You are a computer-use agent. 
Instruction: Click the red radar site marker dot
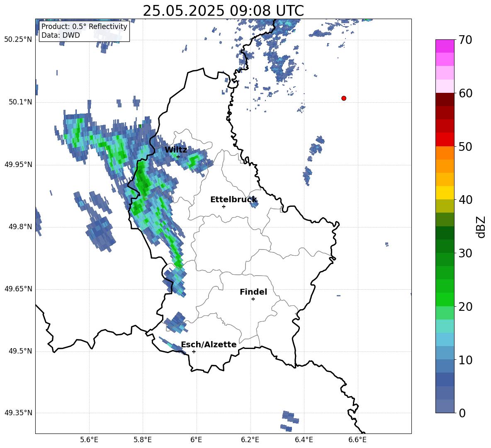click(x=344, y=98)
